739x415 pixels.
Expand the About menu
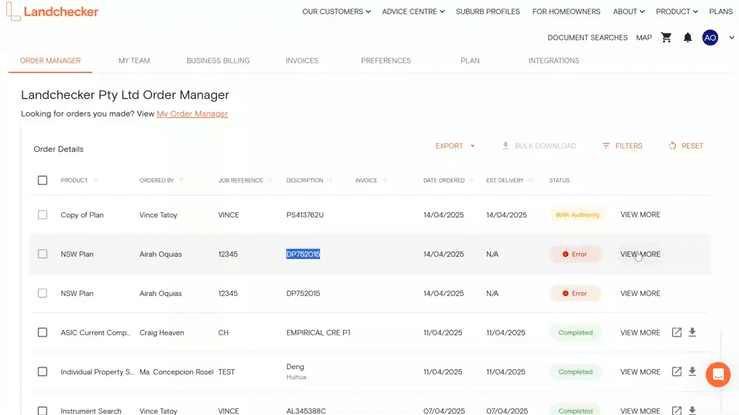pyautogui.click(x=628, y=11)
